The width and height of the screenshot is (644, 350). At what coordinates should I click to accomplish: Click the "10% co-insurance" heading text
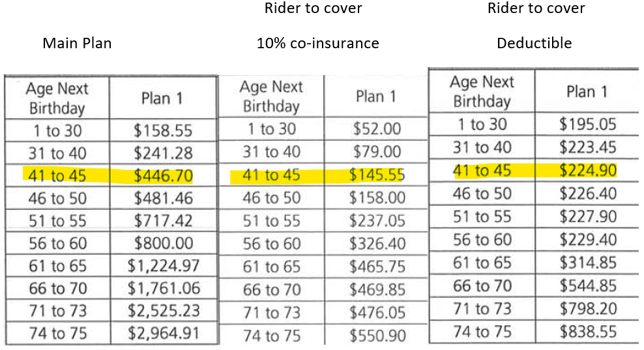tap(317, 44)
